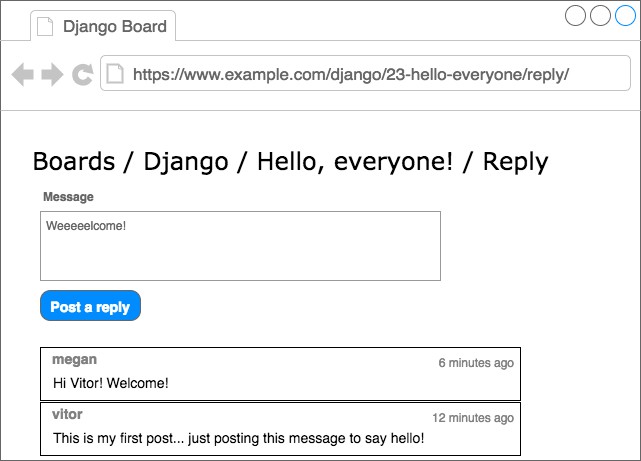Click the first gray window circle button
641x461 pixels.
[x=575, y=15]
